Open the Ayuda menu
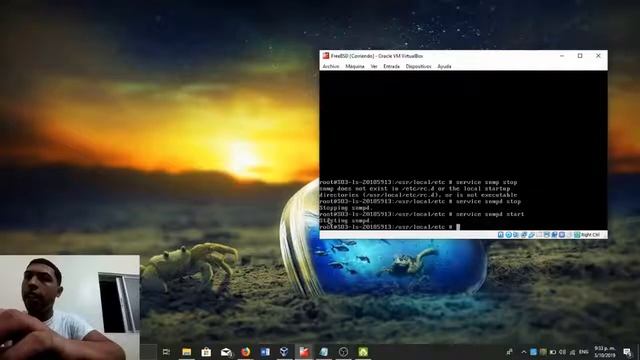This screenshot has height=360, width=640. (444, 66)
